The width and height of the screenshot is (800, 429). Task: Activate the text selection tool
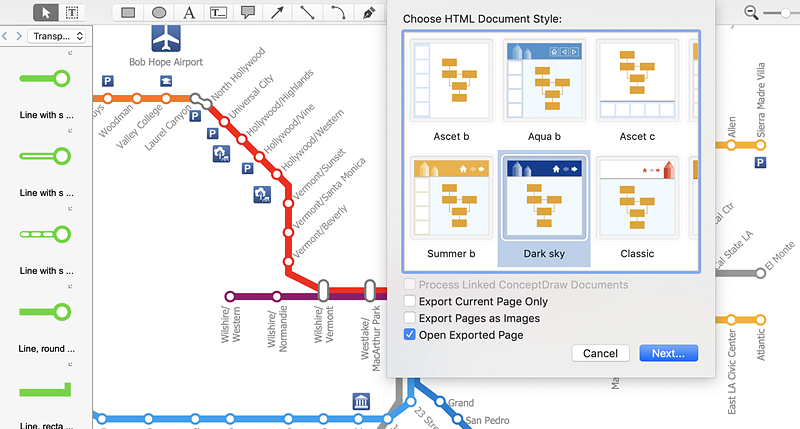[x=72, y=12]
